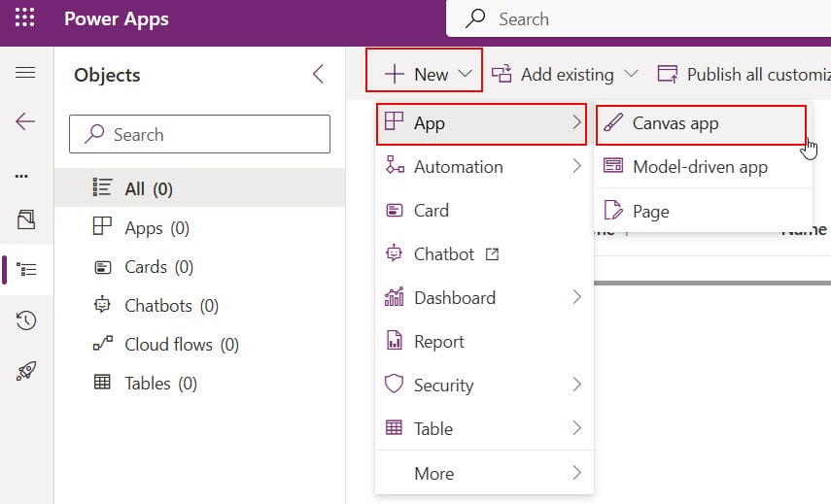The image size is (831, 504).
Task: Click Publish all customizations
Action: pos(743,74)
